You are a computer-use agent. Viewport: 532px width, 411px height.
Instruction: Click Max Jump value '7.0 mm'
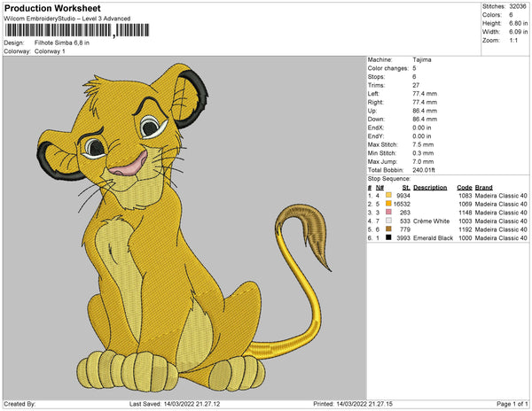[423, 161]
